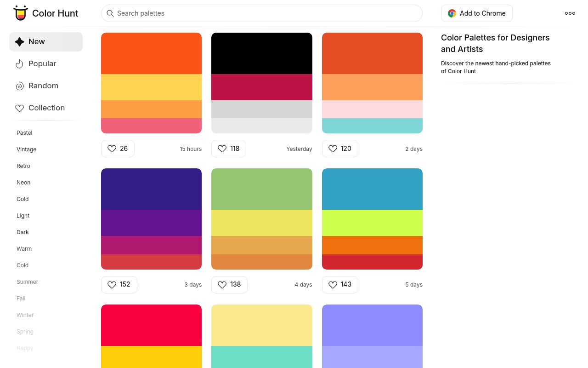Click the periwinkle top swatch in bottom-right palette
588x368 pixels.
click(372, 325)
